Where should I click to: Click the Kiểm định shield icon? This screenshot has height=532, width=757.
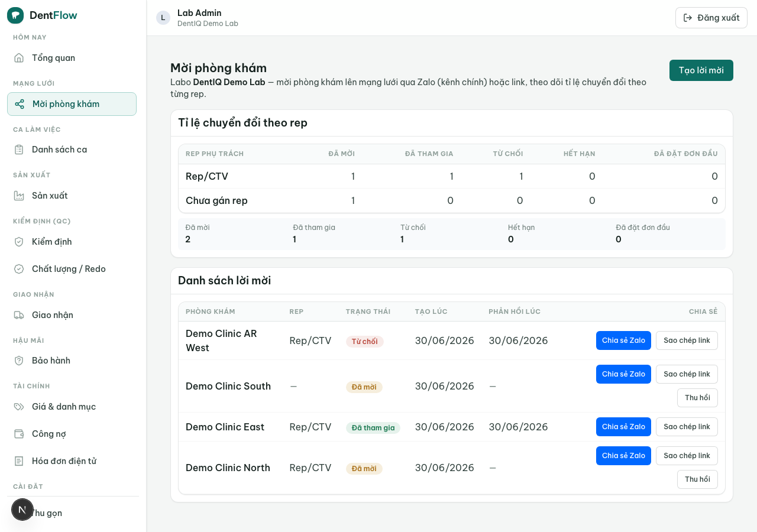19,242
